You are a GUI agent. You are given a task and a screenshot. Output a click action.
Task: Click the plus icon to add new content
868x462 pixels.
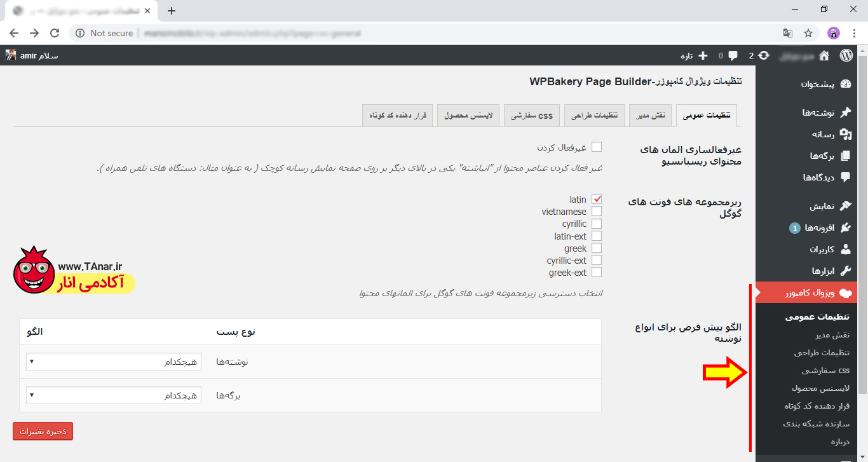pos(702,55)
